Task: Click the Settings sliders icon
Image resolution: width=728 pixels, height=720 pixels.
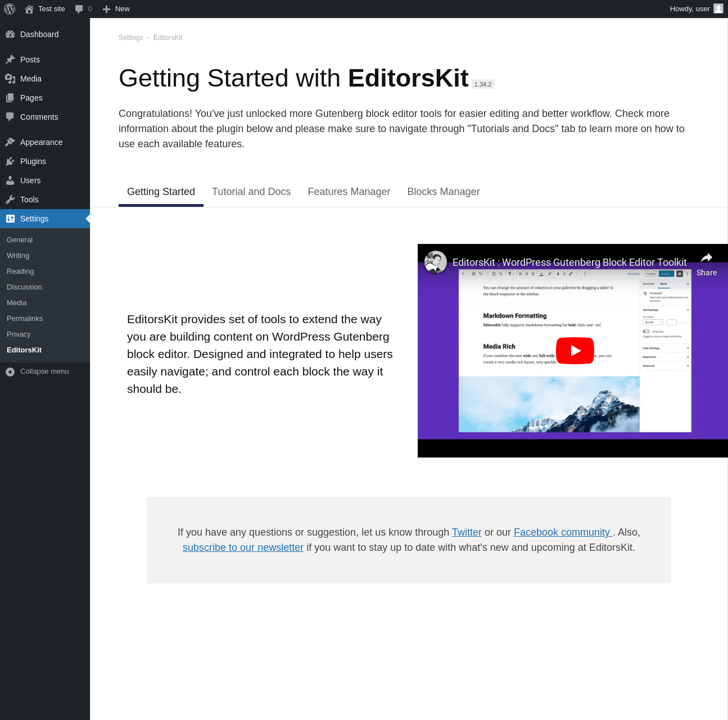Action: 10,219
